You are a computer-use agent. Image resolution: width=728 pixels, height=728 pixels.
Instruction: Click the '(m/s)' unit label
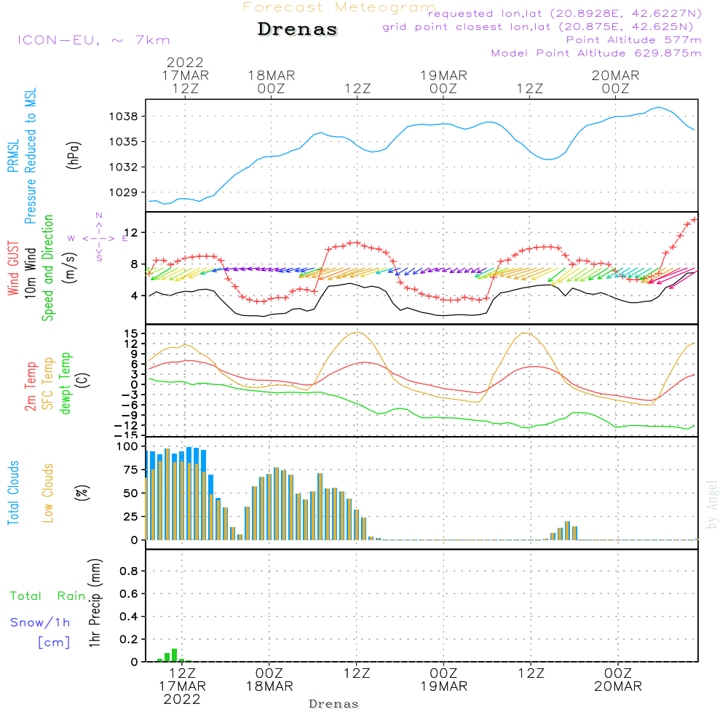(70, 269)
